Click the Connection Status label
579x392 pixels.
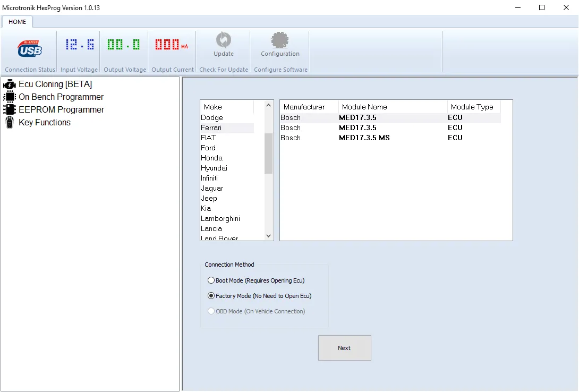point(30,70)
